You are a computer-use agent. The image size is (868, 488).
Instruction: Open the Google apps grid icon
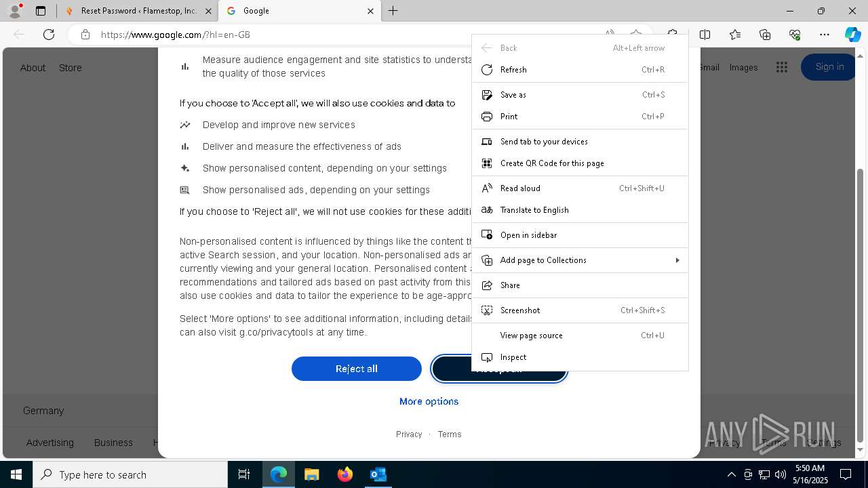coord(782,67)
